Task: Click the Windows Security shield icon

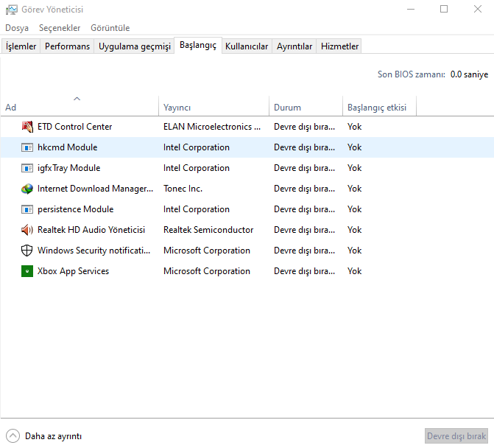Action: (27, 251)
